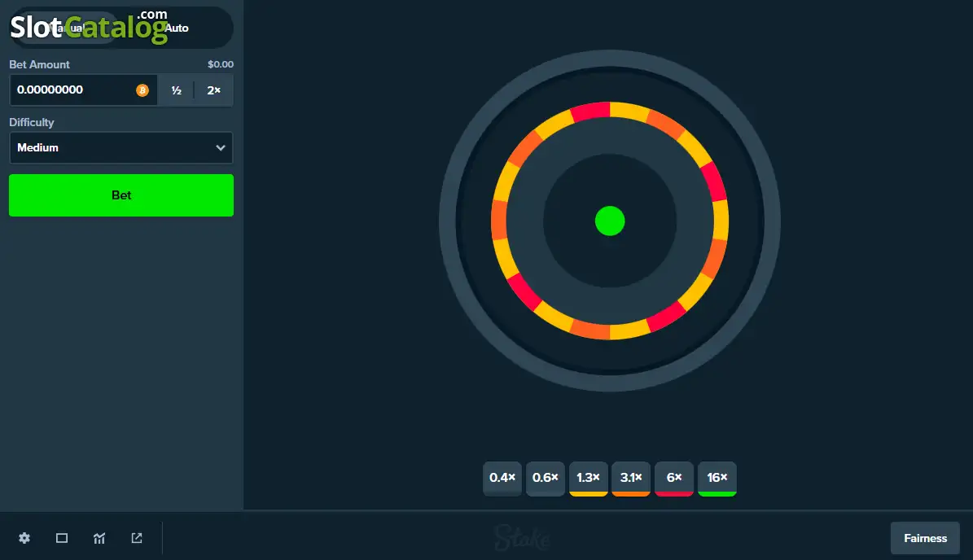Click the bitcoin currency icon
This screenshot has width=973, height=560.
point(142,90)
